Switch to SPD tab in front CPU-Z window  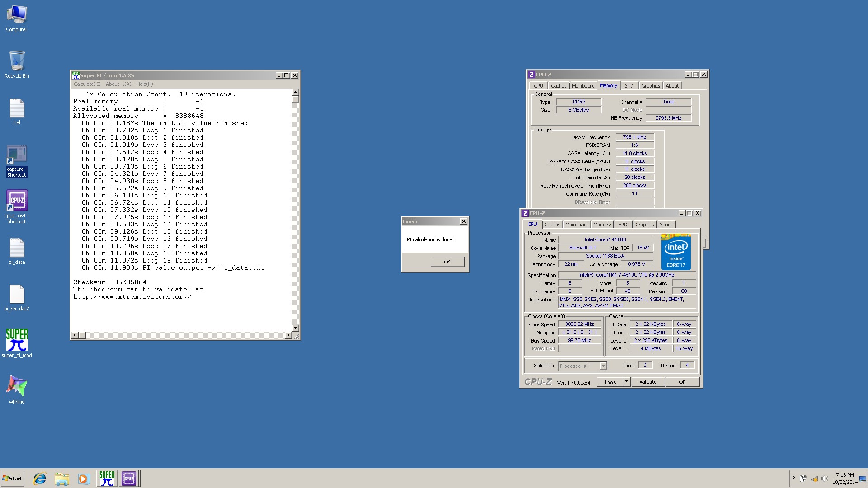point(623,225)
